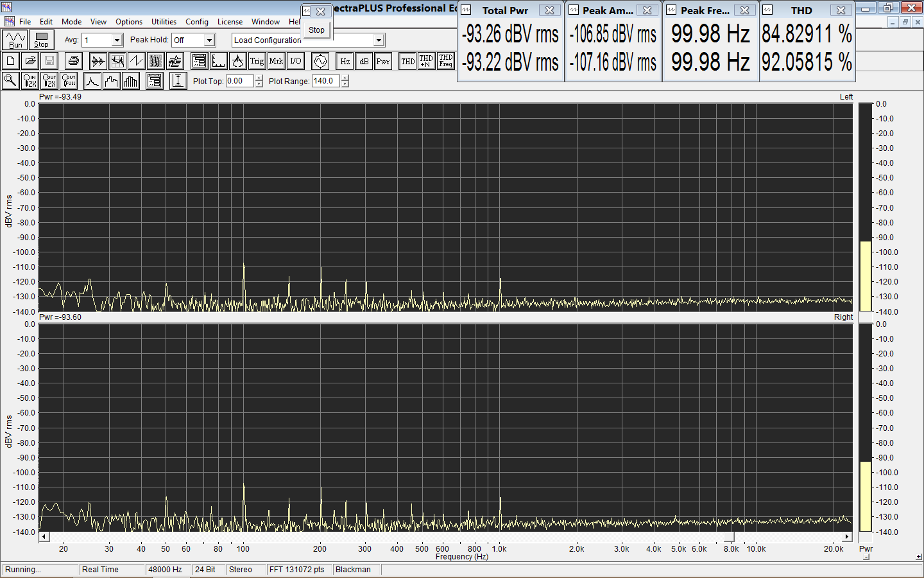Click the Run button in the toolbar
The height and width of the screenshot is (578, 924).
pyautogui.click(x=15, y=40)
